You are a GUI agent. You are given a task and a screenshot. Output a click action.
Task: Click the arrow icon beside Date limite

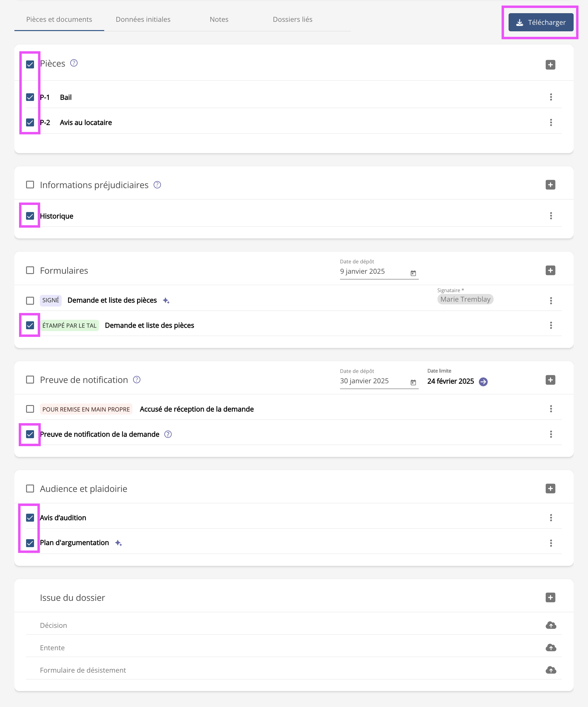(483, 381)
